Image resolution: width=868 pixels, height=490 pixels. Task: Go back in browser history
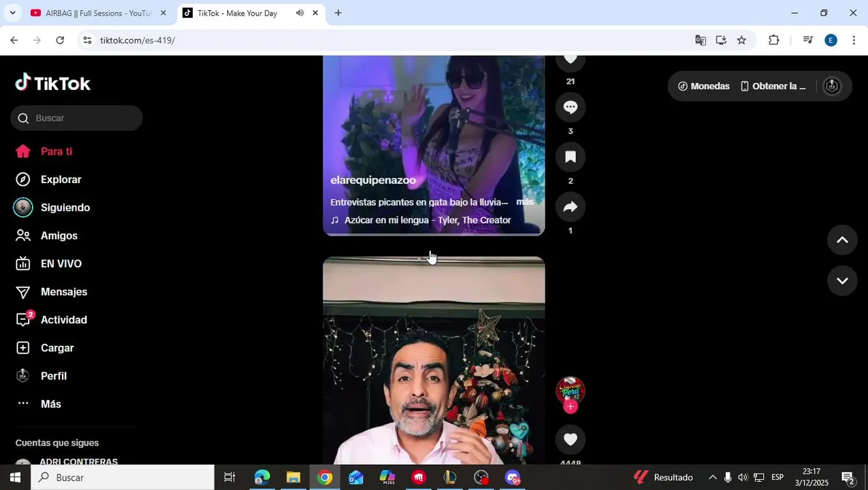pyautogui.click(x=14, y=40)
